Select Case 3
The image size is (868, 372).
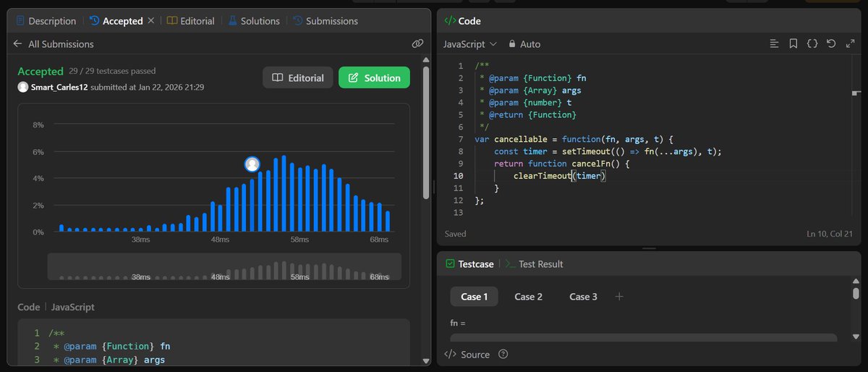coord(583,297)
